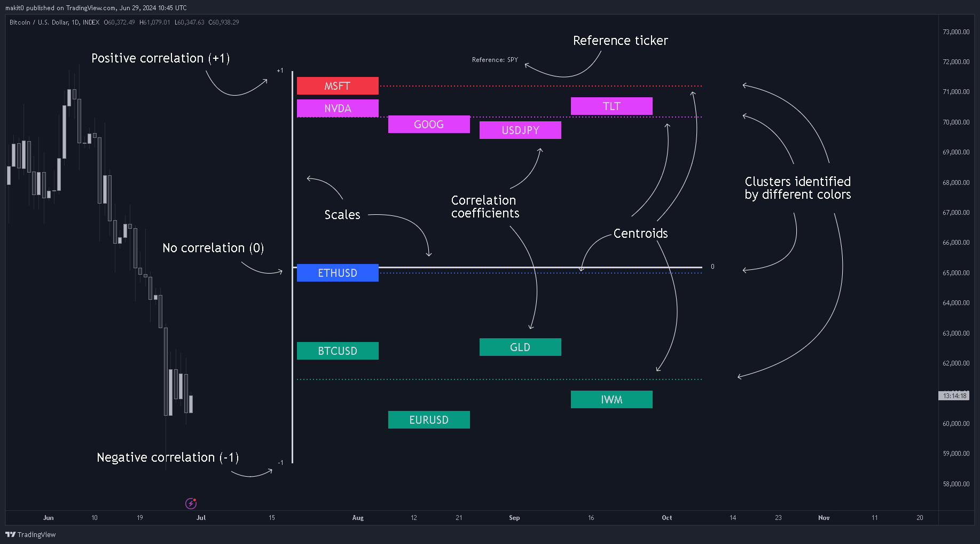
Task: Click the 'Reference: SPY' text
Action: 495,60
